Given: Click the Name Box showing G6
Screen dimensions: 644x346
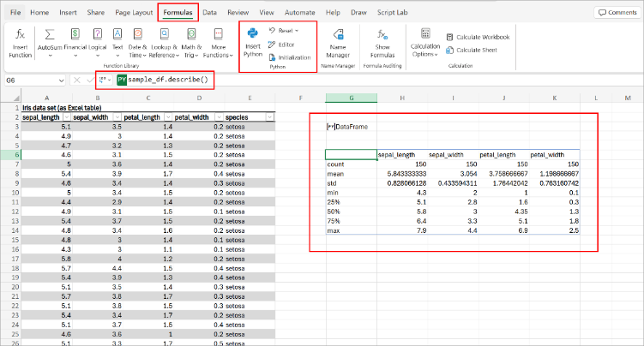Looking at the screenshot, I should pyautogui.click(x=26, y=80).
